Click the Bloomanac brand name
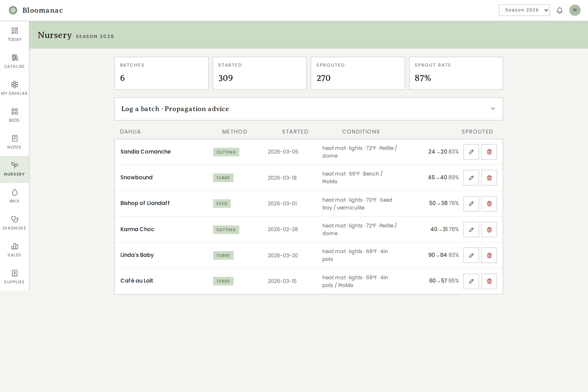Screen dimensions: 588x392 [43, 10]
